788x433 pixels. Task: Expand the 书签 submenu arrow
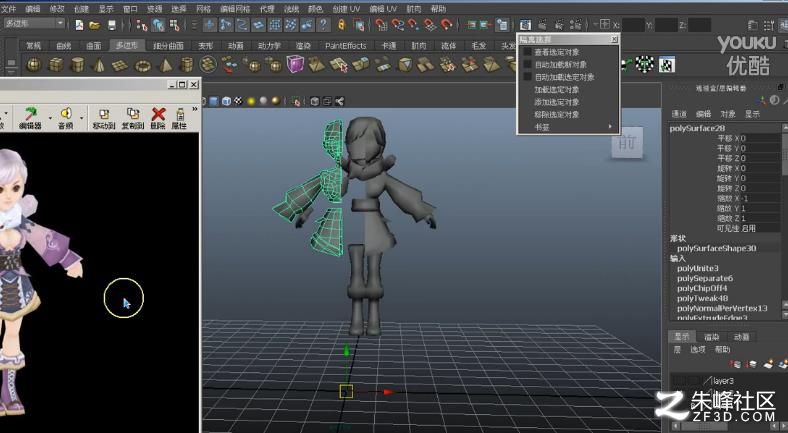click(610, 127)
